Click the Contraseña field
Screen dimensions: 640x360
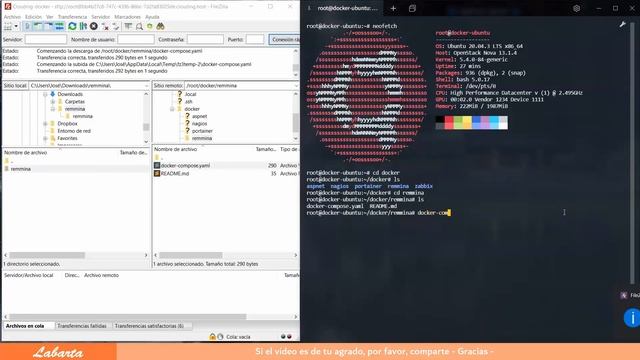pyautogui.click(x=205, y=40)
